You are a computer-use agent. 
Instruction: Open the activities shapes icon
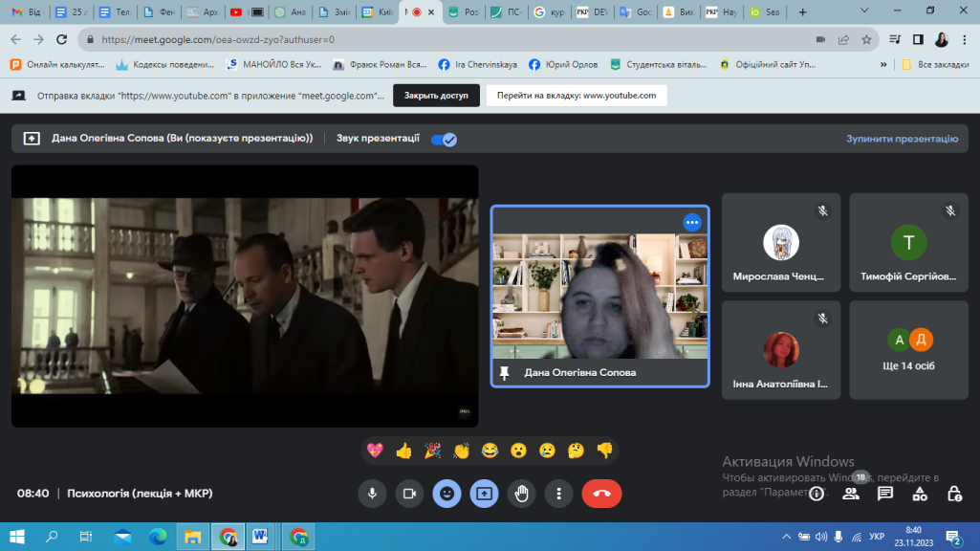[920, 494]
